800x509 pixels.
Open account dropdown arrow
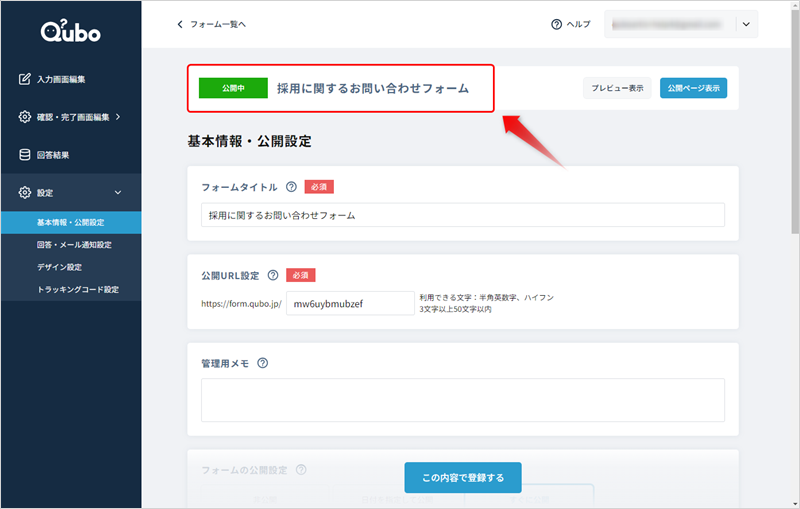746,24
